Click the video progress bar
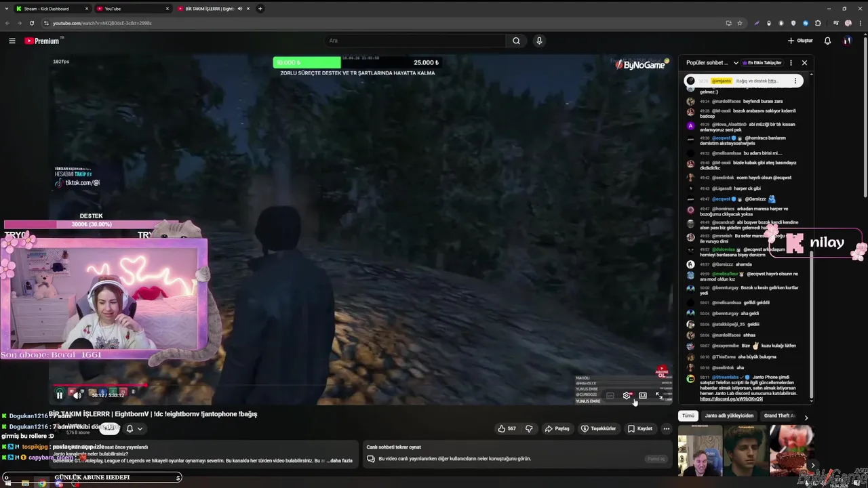 pos(359,386)
